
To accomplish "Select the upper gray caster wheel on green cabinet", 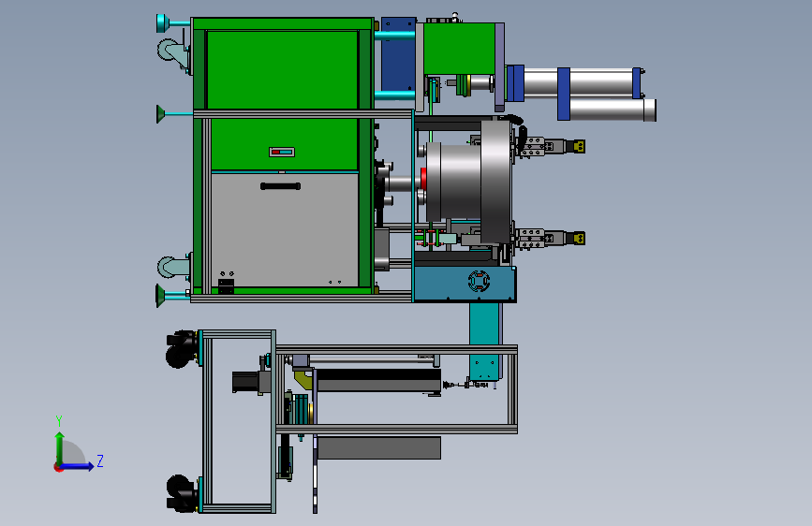I will pos(172,51).
